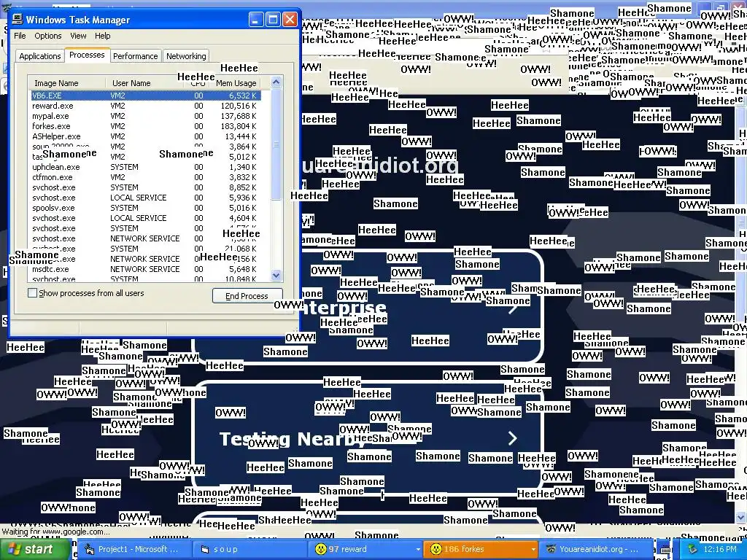Sort by the Image Name column header
This screenshot has width=747, height=560.
coord(66,83)
